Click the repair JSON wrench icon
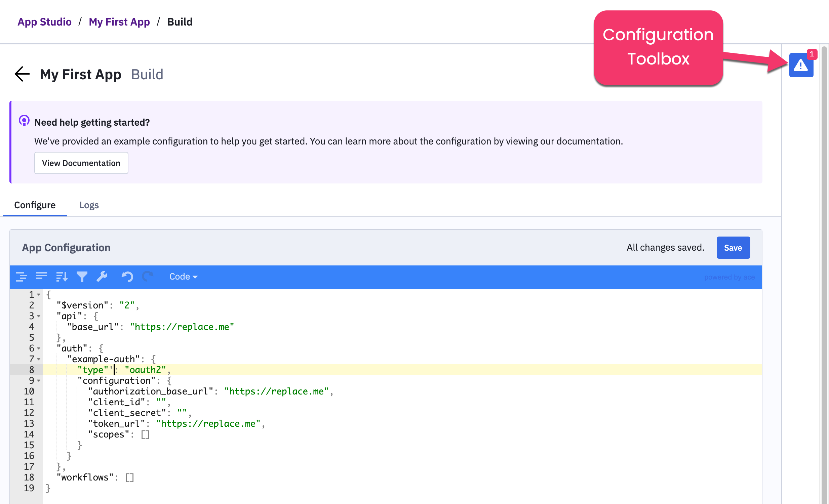The image size is (829, 504). point(102,277)
